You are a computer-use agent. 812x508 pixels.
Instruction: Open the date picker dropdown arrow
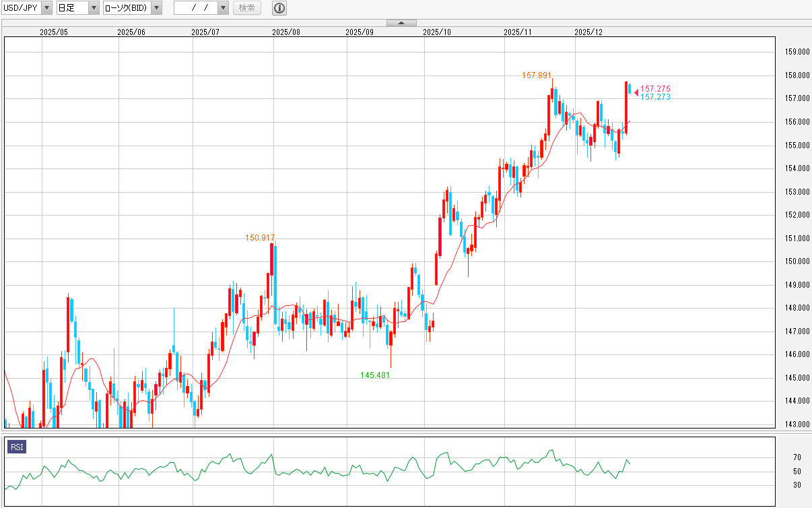pos(223,8)
